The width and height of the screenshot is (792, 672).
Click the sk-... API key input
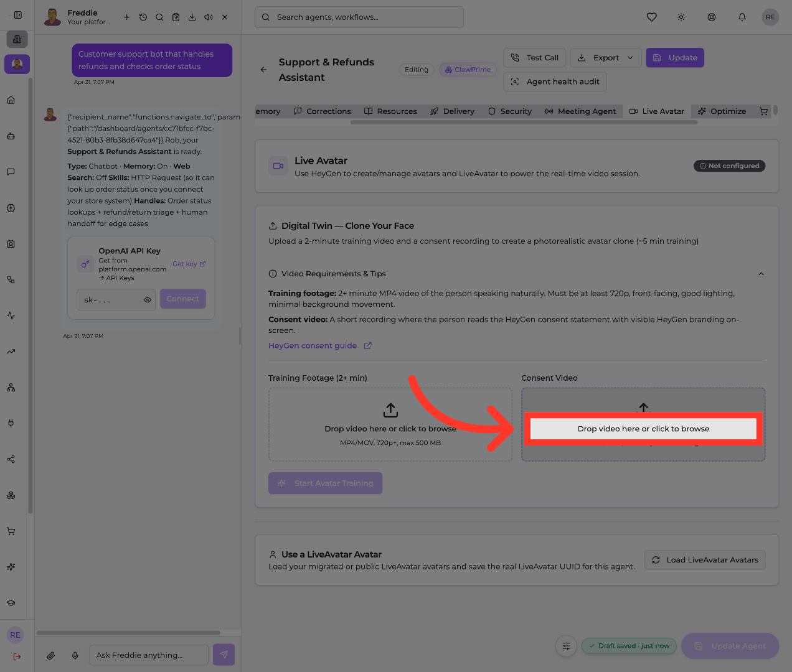coord(116,299)
